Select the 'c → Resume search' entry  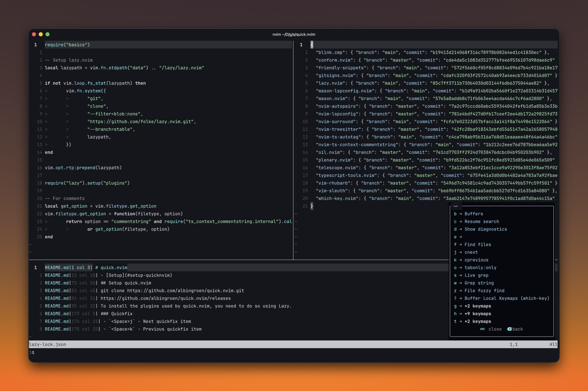tap(476, 221)
